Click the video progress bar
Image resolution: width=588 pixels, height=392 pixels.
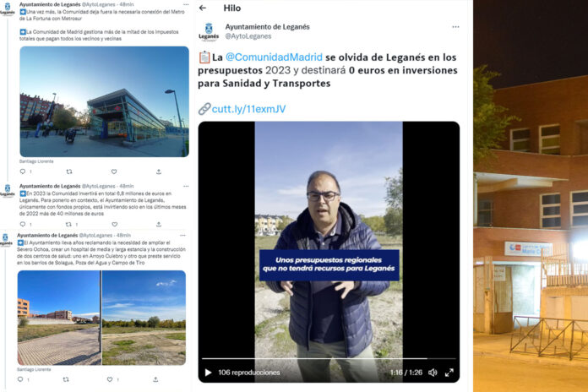coord(329,358)
